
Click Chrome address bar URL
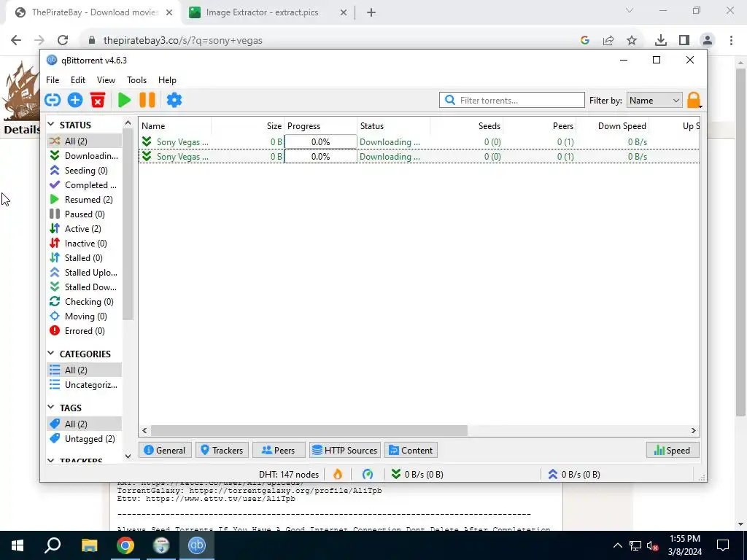coord(183,41)
